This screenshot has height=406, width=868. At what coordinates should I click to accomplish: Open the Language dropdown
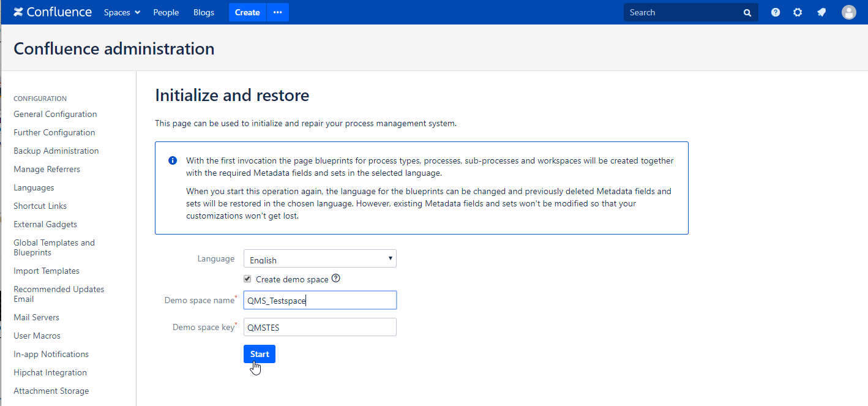coord(390,258)
